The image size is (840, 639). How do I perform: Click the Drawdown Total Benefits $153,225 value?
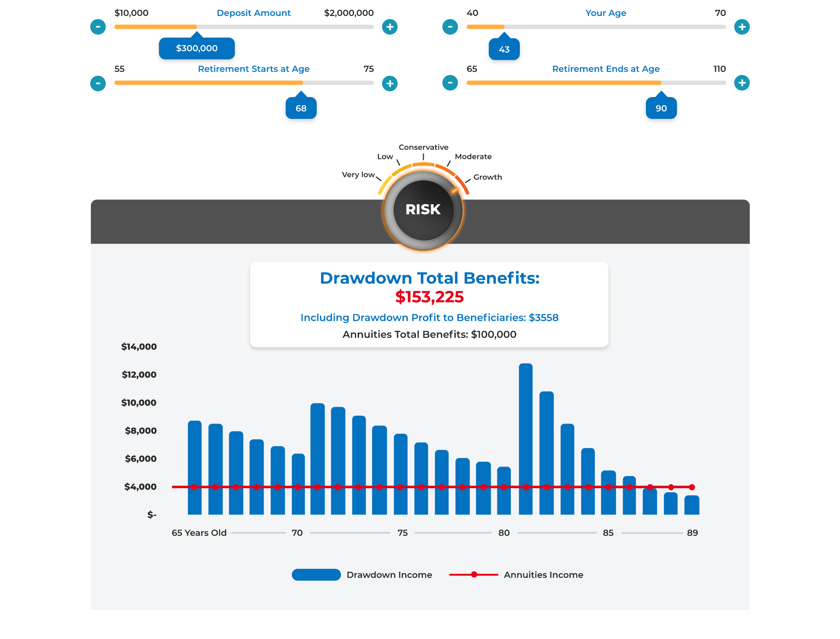(429, 297)
